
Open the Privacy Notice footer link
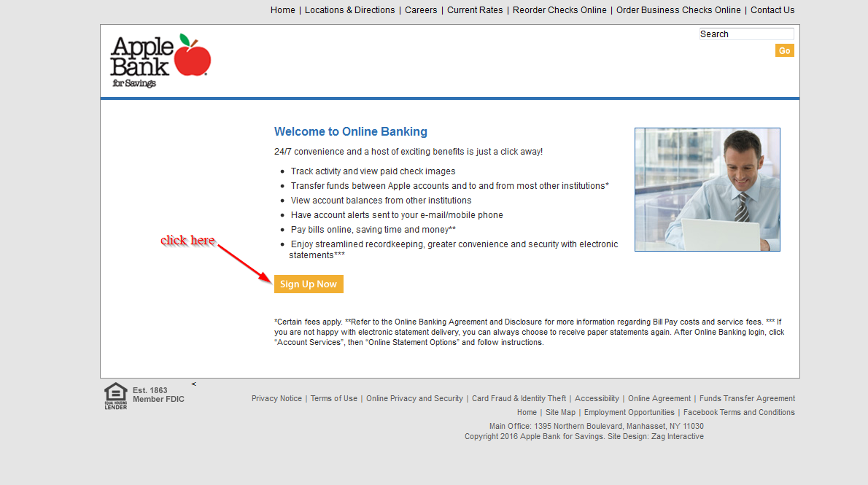[x=276, y=398]
